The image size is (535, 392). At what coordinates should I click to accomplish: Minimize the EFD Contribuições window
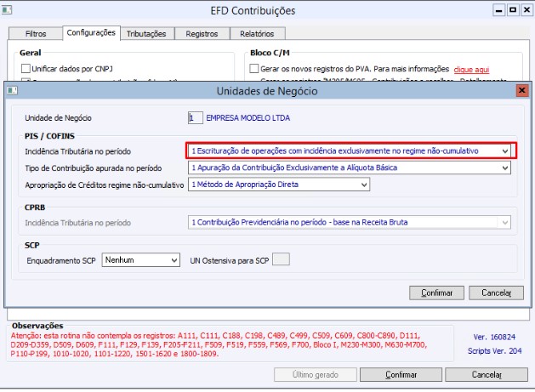498,10
